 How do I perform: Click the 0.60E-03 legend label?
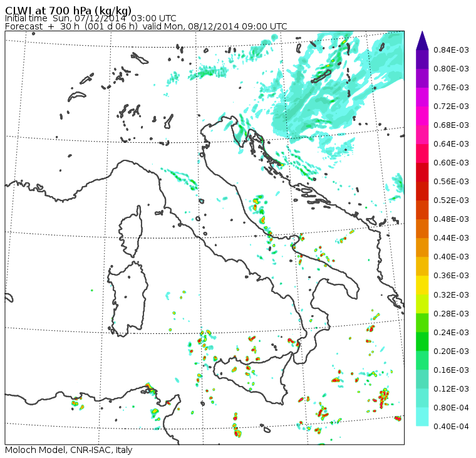[451, 163]
